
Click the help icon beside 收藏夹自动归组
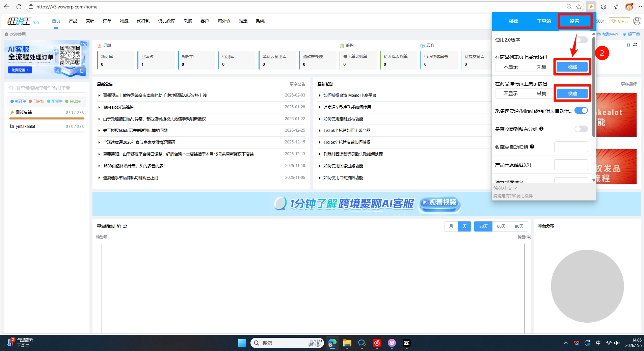(532, 146)
